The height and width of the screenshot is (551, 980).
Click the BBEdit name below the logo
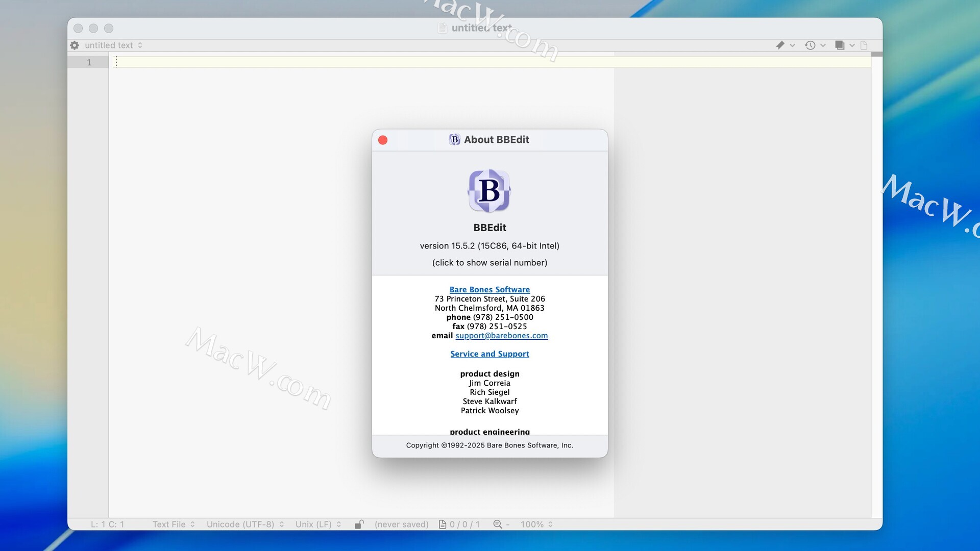489,228
